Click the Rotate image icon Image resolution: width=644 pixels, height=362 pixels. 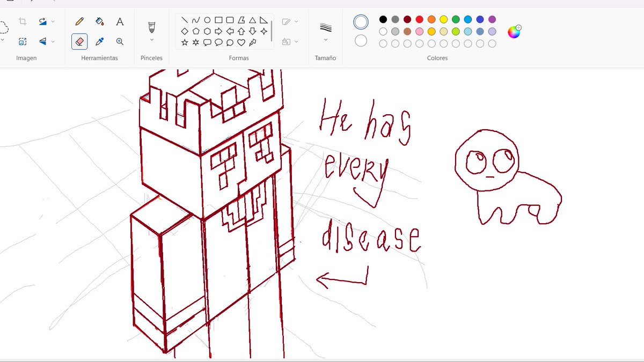[x=42, y=21]
